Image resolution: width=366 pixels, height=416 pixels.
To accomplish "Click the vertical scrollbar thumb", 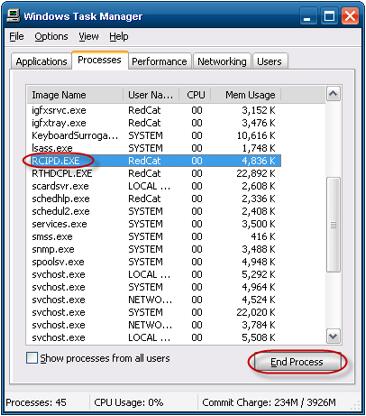I will (333, 225).
